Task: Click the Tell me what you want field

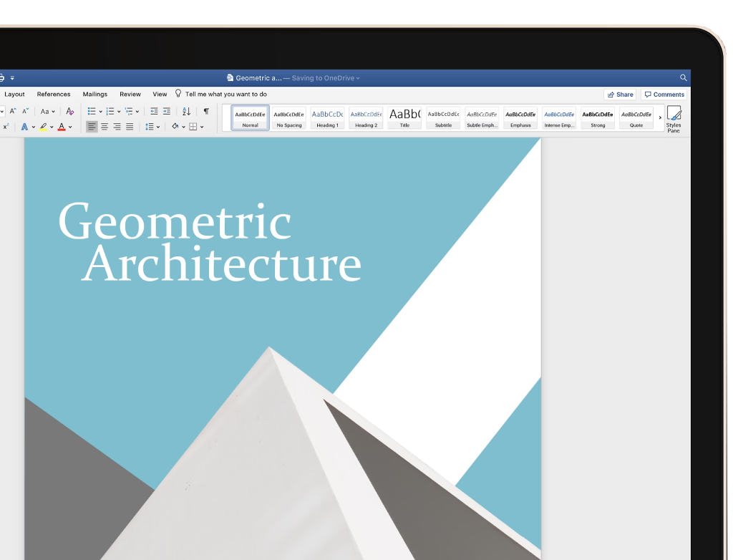Action: [225, 94]
